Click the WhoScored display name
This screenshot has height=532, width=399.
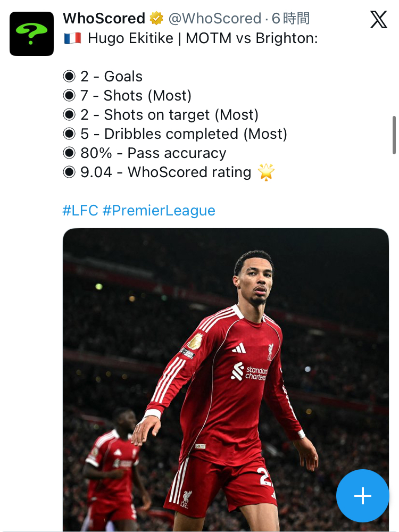104,19
